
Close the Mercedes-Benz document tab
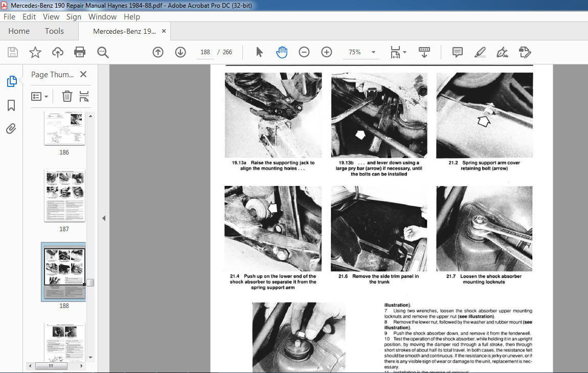[x=164, y=31]
